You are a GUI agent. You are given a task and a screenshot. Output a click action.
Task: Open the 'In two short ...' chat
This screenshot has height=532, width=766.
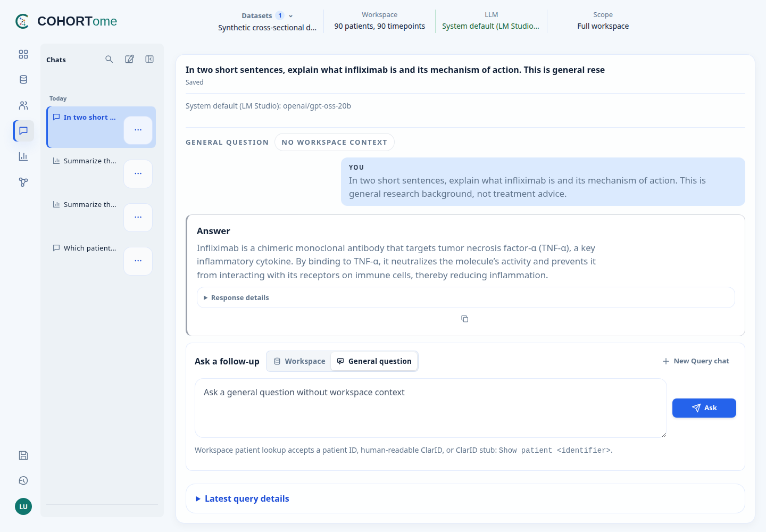click(x=85, y=117)
